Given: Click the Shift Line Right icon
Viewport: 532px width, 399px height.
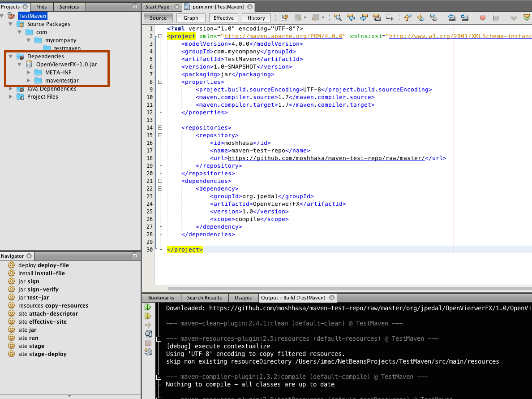Looking at the screenshot, I should 465,17.
